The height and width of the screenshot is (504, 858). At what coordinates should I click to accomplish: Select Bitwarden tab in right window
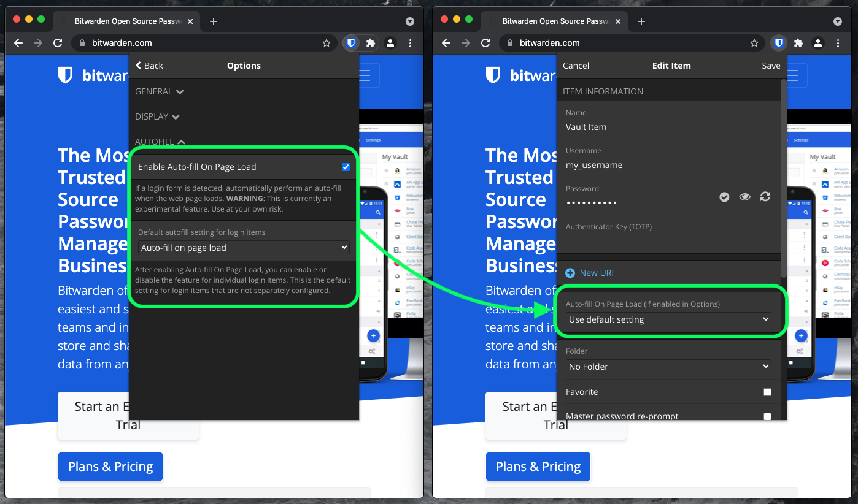tap(553, 21)
